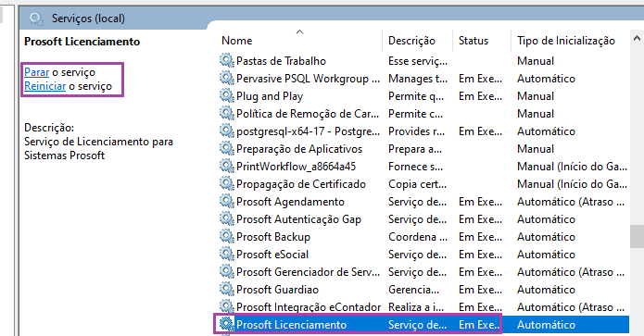Click Automático (Atraso ... of Prosoft Agendamento
The image size is (644, 336).
coord(571,203)
